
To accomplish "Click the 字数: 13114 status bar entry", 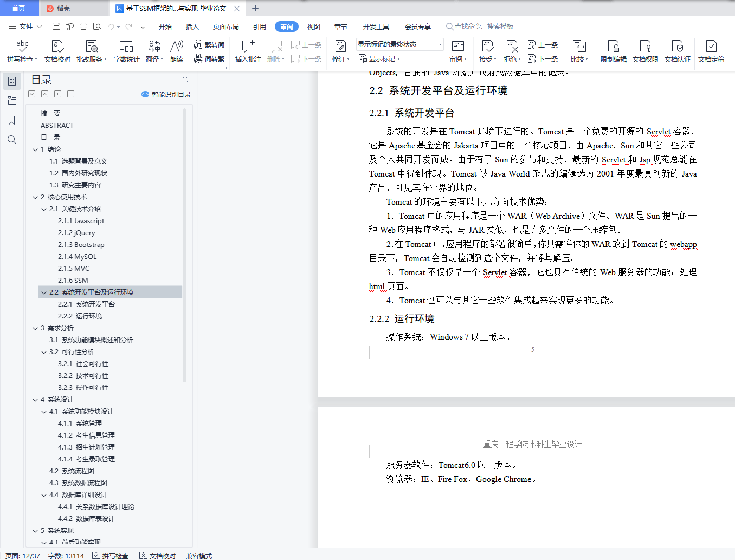I will pos(66,556).
